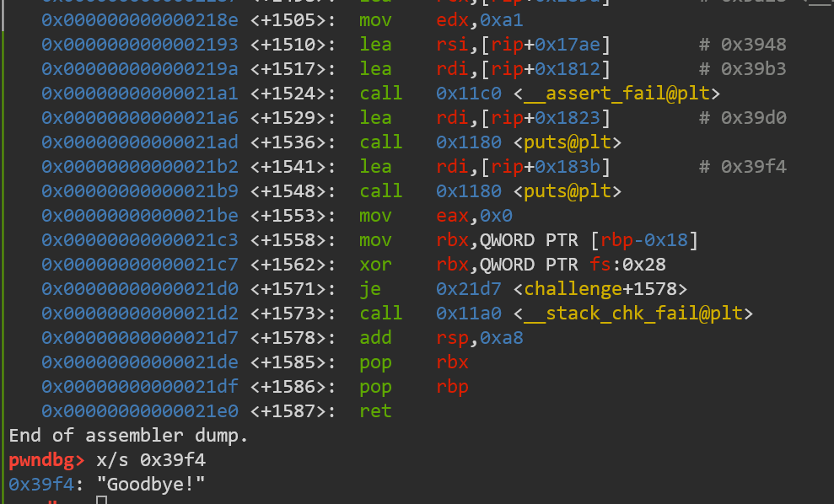Click the # 0x39d0 comment
The image size is (834, 504).
(743, 117)
